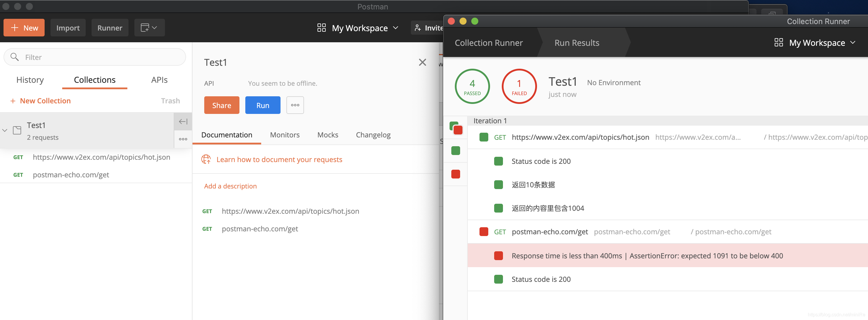Click the workspace grid icon in Collection Runner
This screenshot has width=868, height=320.
[x=779, y=43]
